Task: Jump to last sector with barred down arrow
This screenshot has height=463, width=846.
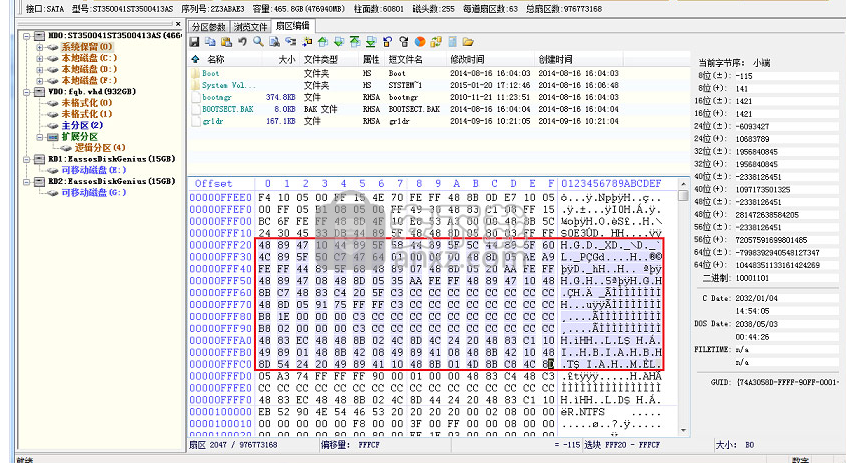Action: click(x=371, y=42)
